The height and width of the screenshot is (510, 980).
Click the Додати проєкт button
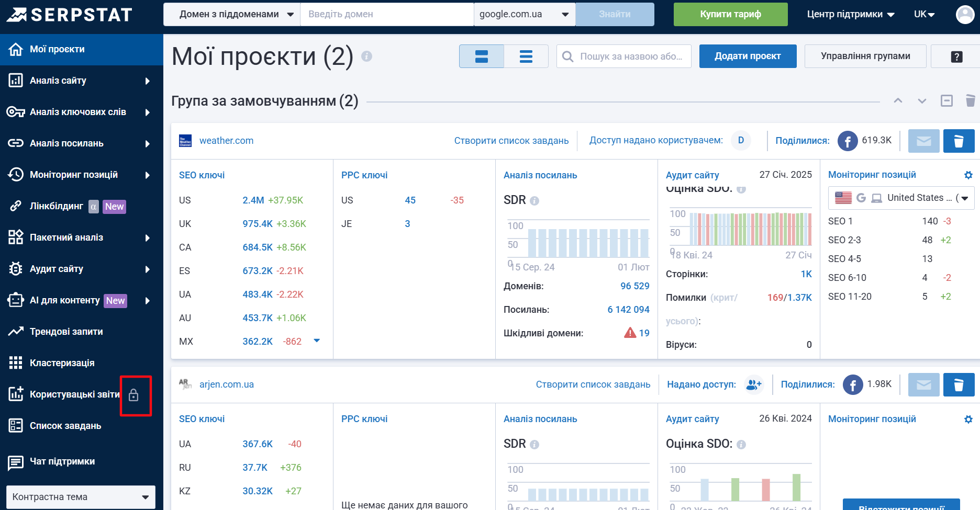(x=748, y=56)
